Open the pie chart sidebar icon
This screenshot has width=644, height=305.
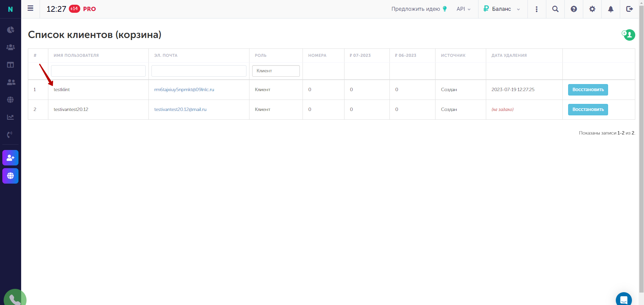(x=10, y=30)
